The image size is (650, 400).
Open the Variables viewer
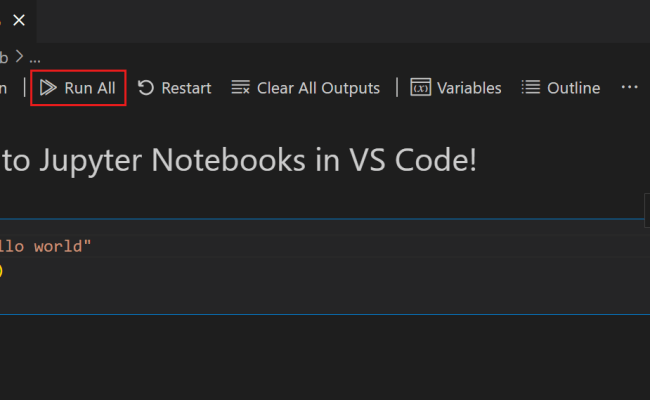(x=456, y=88)
